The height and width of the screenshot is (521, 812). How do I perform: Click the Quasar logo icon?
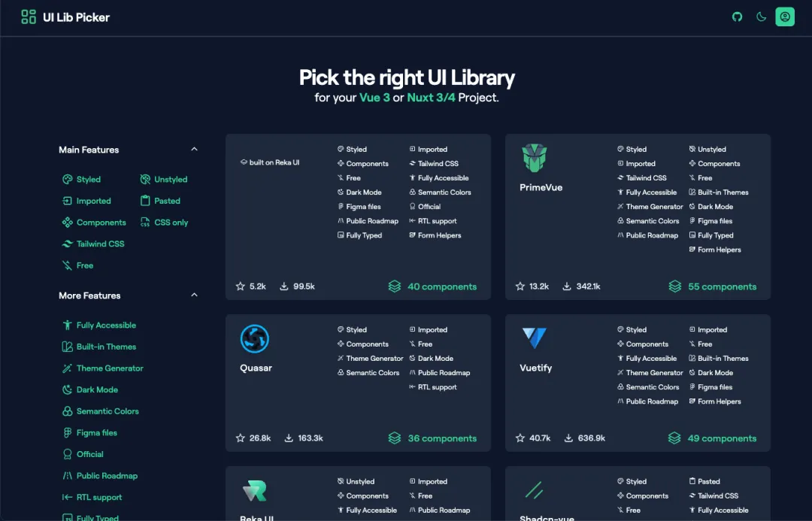tap(254, 339)
